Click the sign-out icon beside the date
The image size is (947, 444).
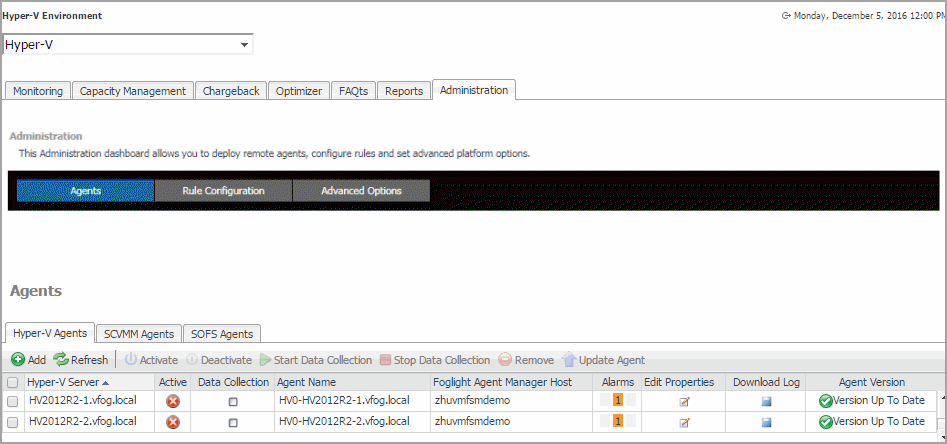[x=786, y=16]
